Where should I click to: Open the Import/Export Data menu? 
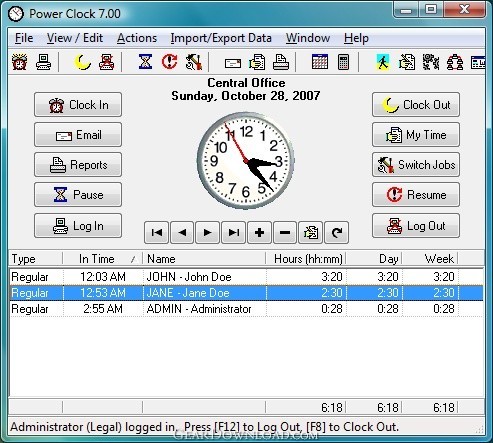[x=221, y=38]
